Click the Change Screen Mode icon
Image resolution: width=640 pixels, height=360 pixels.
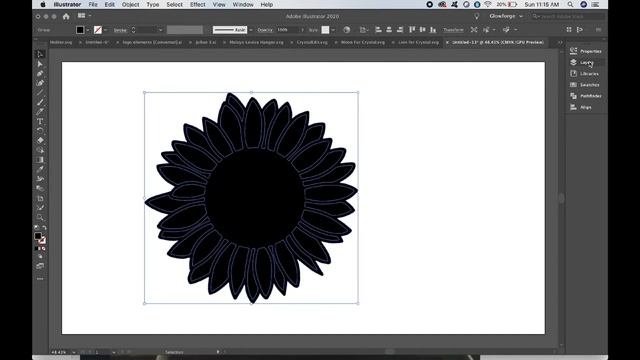coord(40,266)
